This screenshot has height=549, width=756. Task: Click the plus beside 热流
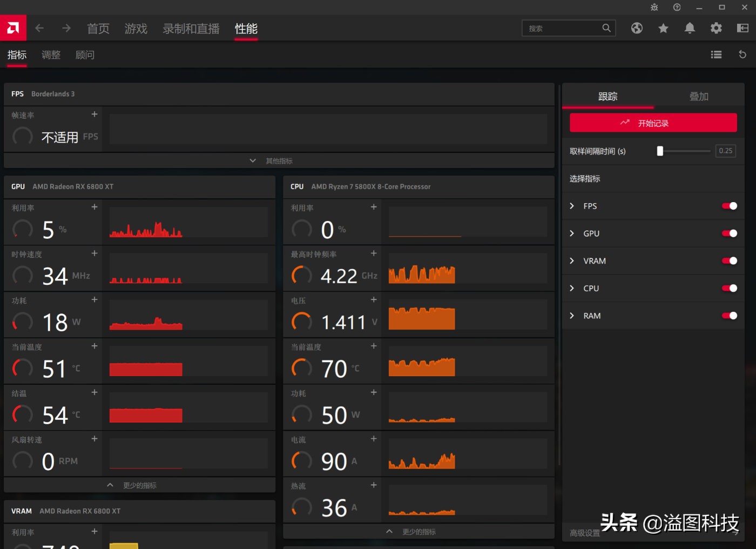(374, 485)
